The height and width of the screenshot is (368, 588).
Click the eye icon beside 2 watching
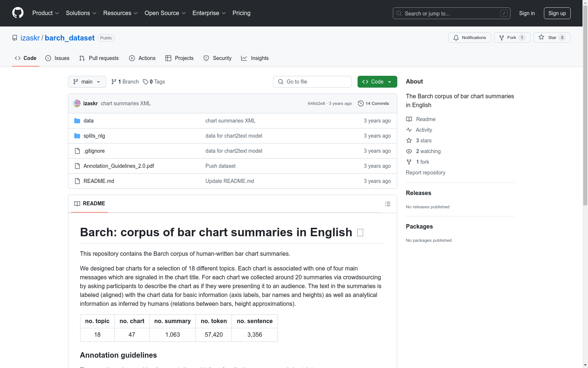pyautogui.click(x=409, y=151)
